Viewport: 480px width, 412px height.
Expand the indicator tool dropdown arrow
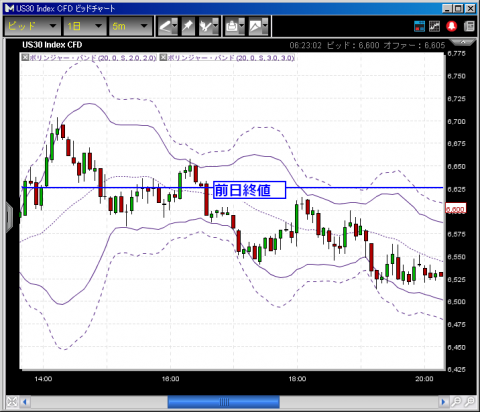(x=215, y=26)
